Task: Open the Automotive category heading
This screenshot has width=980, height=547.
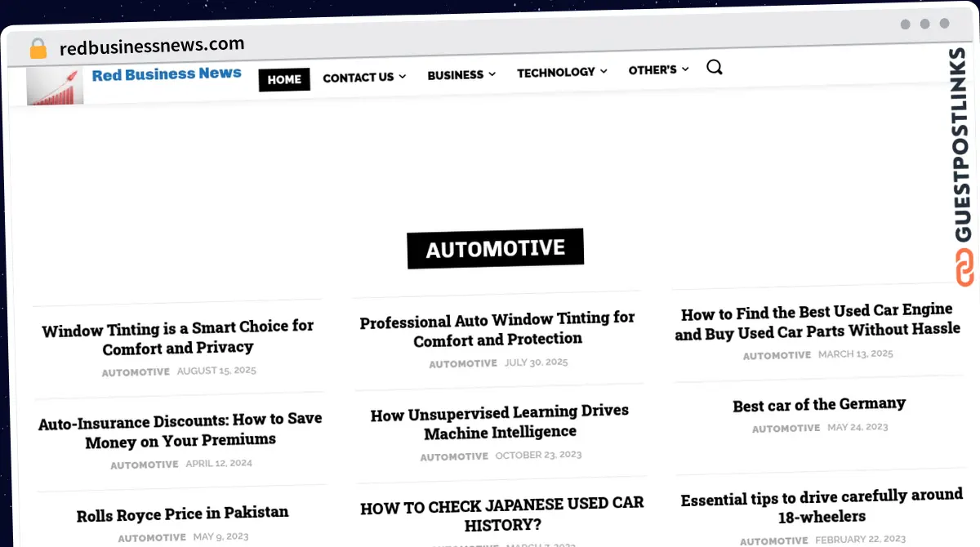Action: point(495,248)
